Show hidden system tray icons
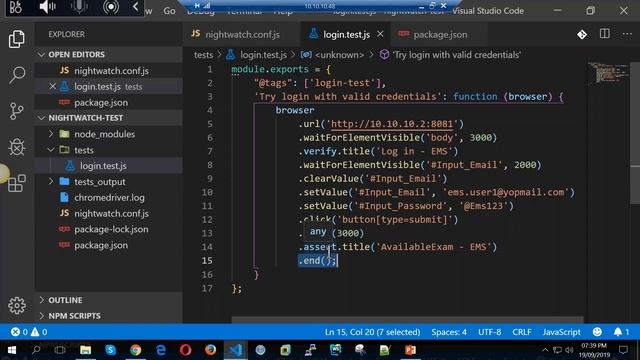The height and width of the screenshot is (360, 640). [545, 350]
